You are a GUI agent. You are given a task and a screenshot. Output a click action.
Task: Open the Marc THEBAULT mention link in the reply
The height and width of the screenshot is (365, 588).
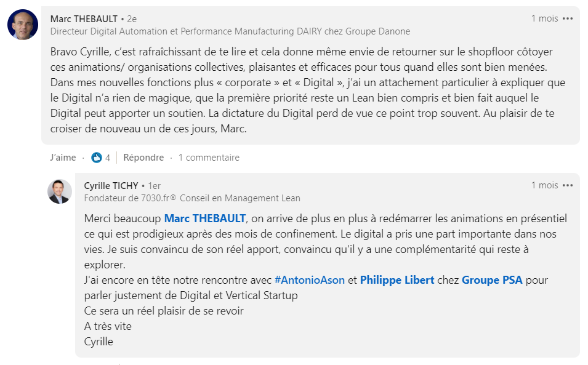tap(205, 219)
